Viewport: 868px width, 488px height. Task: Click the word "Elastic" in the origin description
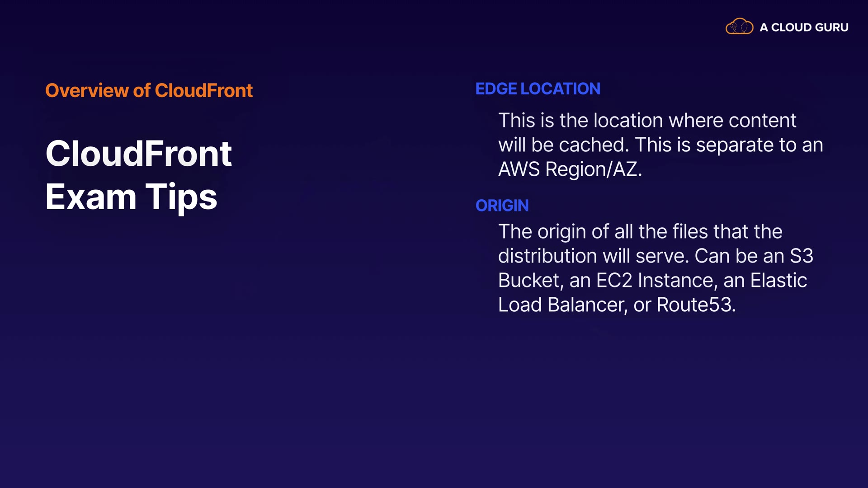coord(778,281)
